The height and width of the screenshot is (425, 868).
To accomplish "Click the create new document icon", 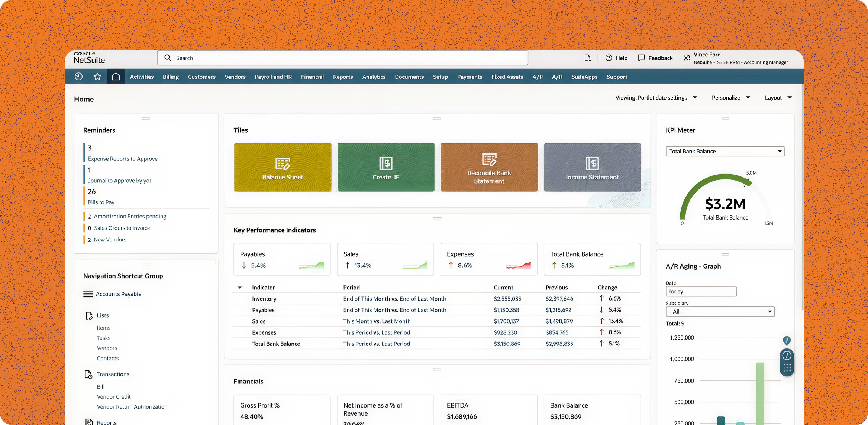I will click(x=587, y=58).
